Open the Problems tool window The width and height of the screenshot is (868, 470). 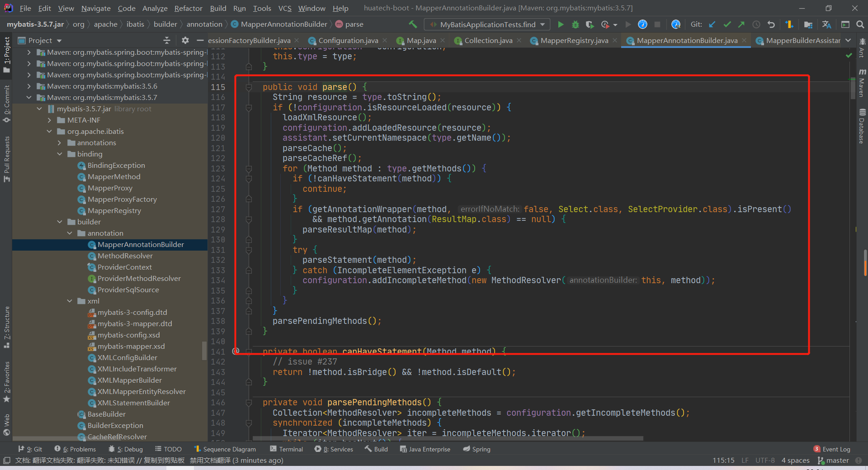click(x=75, y=449)
